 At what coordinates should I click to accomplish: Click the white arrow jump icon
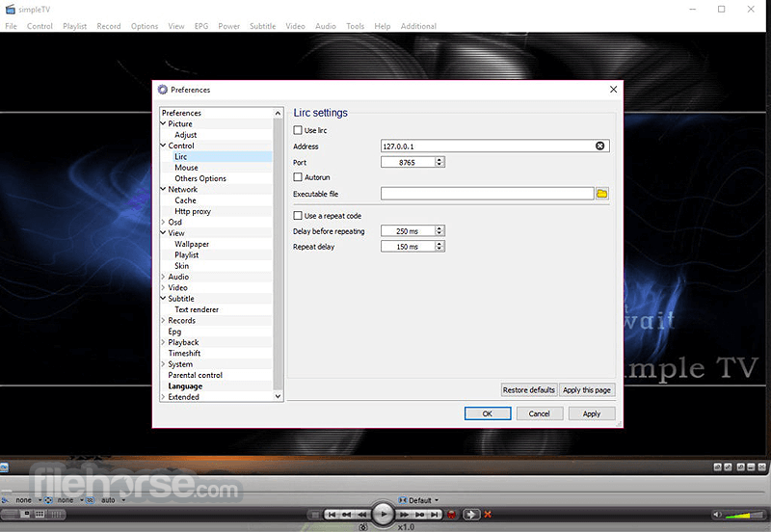471,515
